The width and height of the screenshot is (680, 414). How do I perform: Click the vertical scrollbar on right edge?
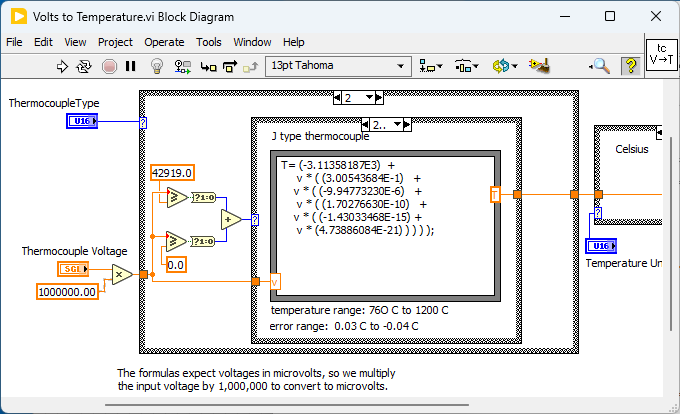671,234
